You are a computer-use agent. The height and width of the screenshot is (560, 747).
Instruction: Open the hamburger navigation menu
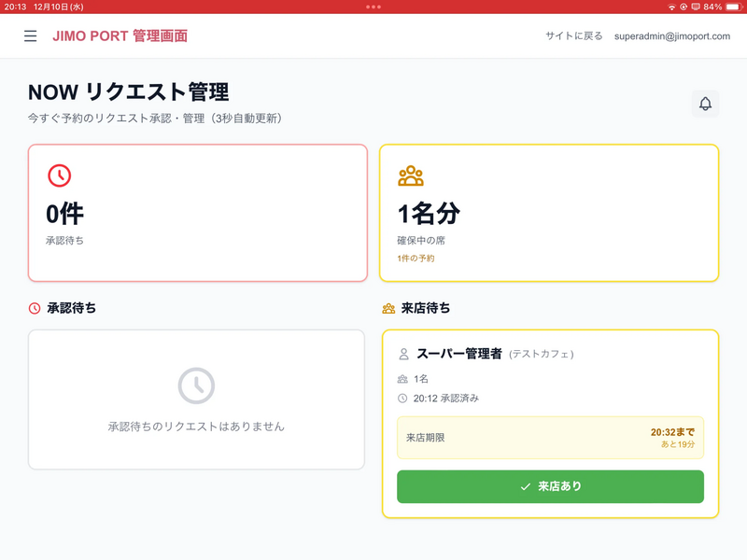(31, 36)
